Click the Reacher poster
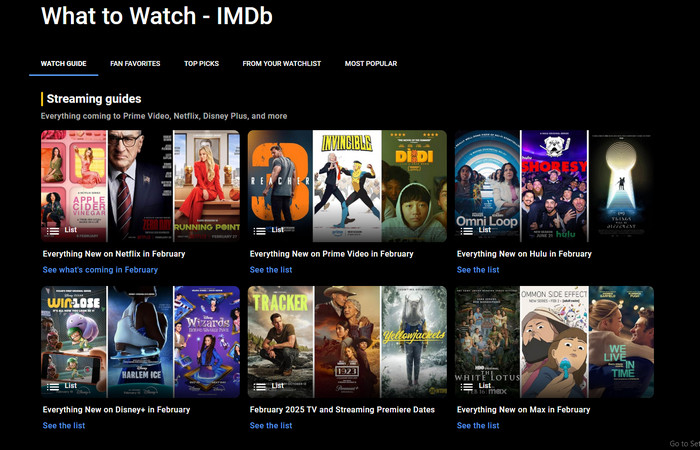The width and height of the screenshot is (700, 450). pyautogui.click(x=280, y=186)
